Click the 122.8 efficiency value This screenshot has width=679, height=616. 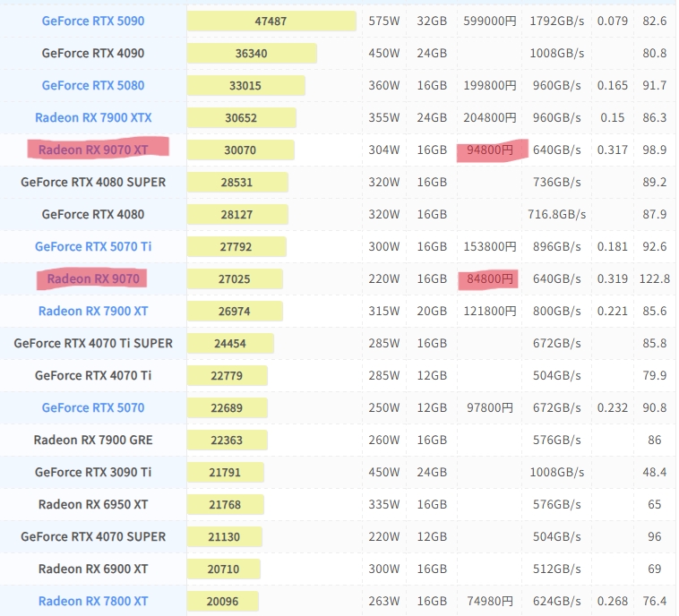point(655,278)
